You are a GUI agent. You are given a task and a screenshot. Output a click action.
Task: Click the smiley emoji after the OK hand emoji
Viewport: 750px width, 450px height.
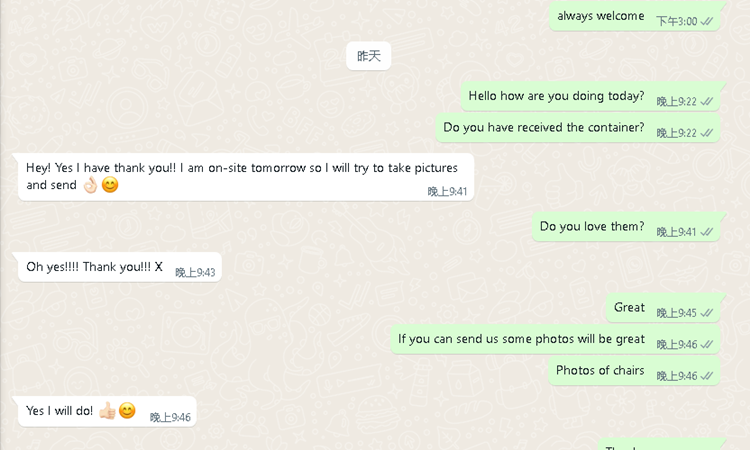[110, 185]
